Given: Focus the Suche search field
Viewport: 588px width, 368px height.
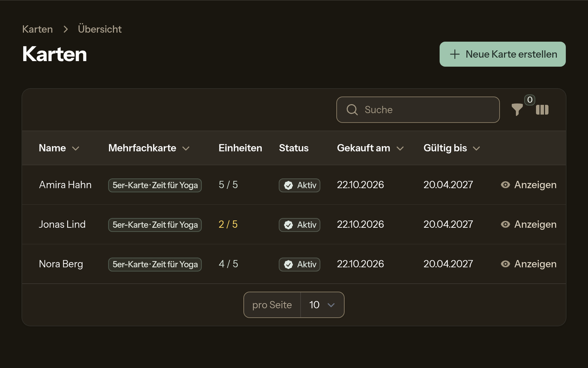Looking at the screenshot, I should (418, 110).
